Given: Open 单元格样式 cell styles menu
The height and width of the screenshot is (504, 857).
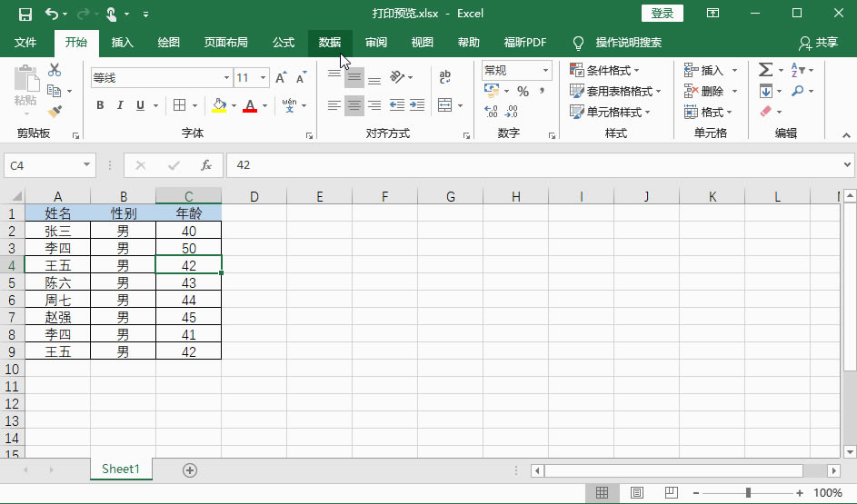Looking at the screenshot, I should point(610,112).
